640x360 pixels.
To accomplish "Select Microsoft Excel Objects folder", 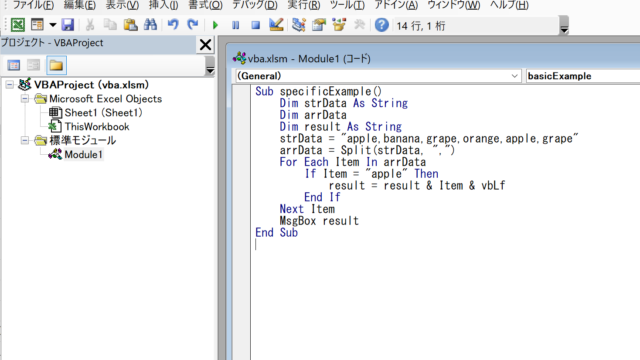I will coord(105,99).
